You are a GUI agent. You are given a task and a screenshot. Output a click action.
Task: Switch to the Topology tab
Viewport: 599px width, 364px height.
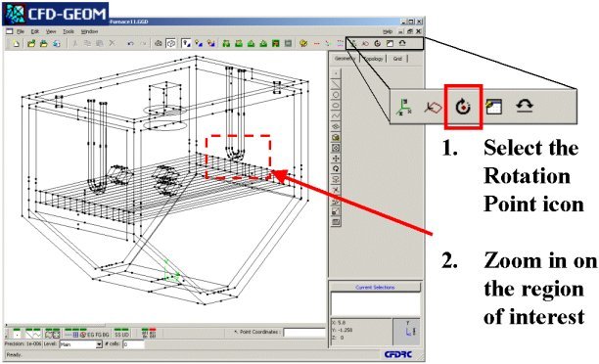[373, 59]
